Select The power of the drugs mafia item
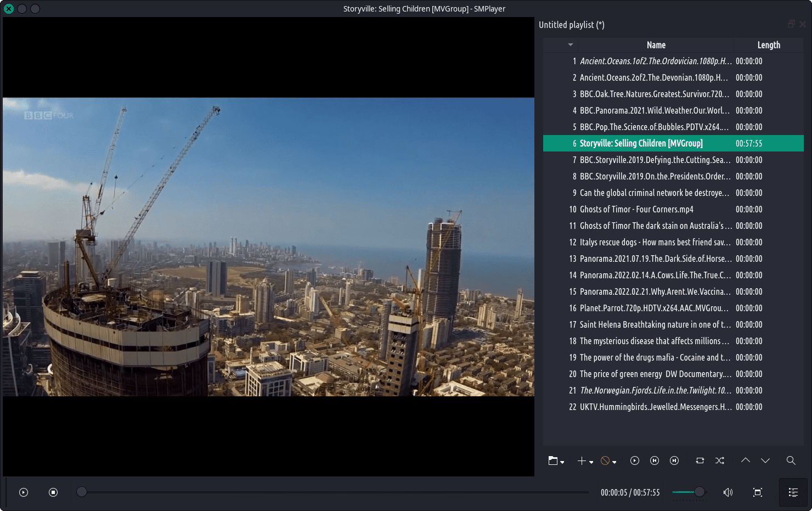Screen dimensions: 812x511 (x=673, y=357)
